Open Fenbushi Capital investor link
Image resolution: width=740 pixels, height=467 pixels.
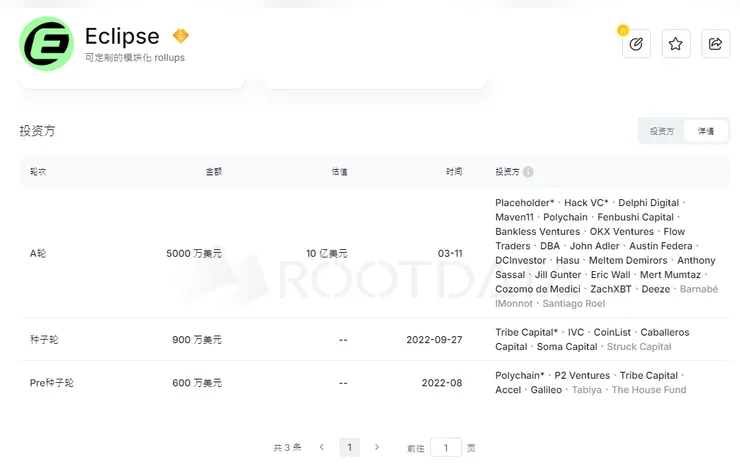[635, 217]
